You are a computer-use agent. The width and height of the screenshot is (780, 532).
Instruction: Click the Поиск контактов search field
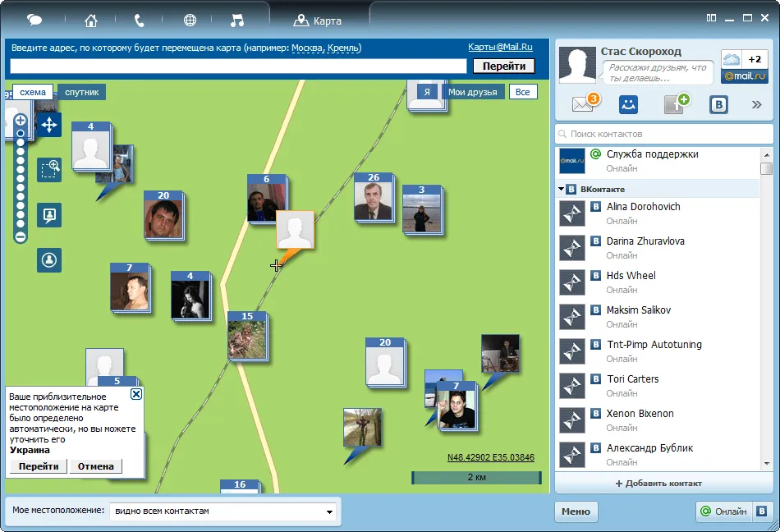(x=663, y=134)
